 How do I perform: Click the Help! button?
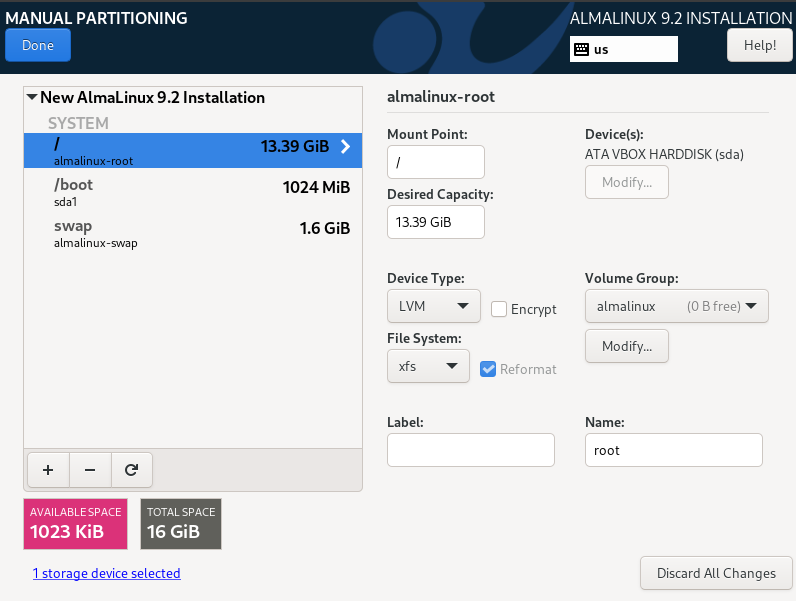[x=760, y=45]
